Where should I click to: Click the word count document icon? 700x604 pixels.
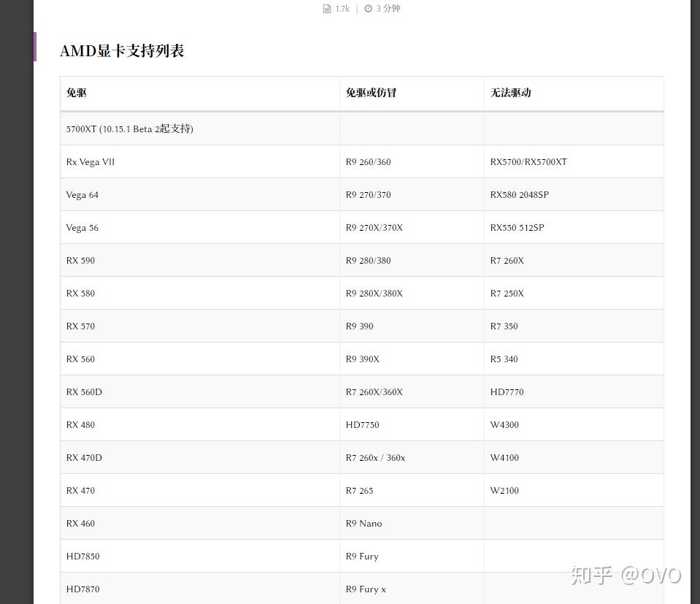(327, 9)
